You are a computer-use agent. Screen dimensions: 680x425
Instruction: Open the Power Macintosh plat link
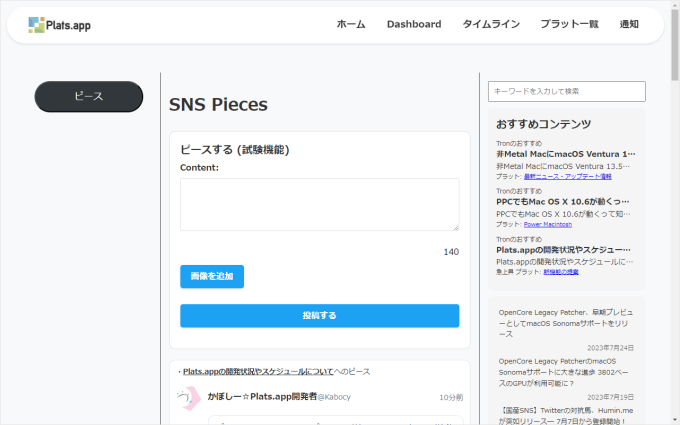click(x=548, y=224)
